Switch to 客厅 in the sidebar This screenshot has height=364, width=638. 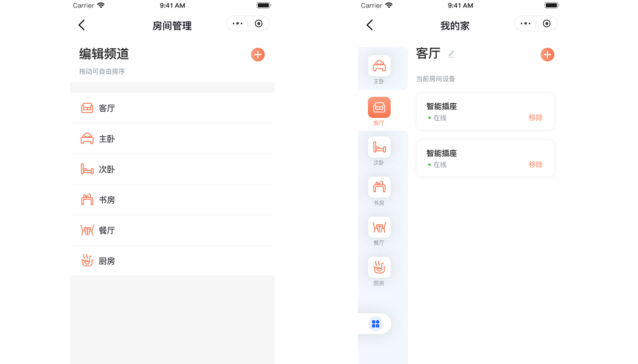(x=379, y=112)
